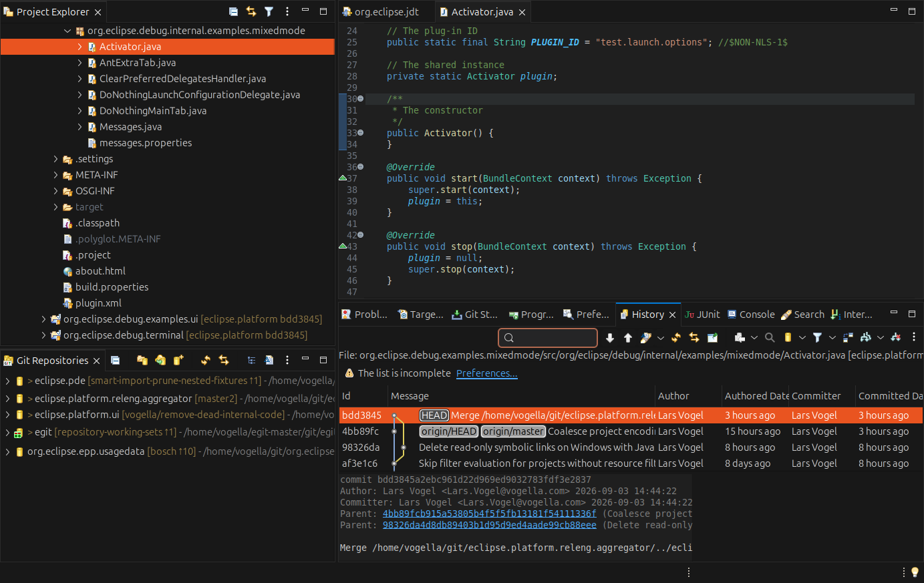This screenshot has width=924, height=583.
Task: Select egit repository in Git Repositories
Action: coord(167,433)
